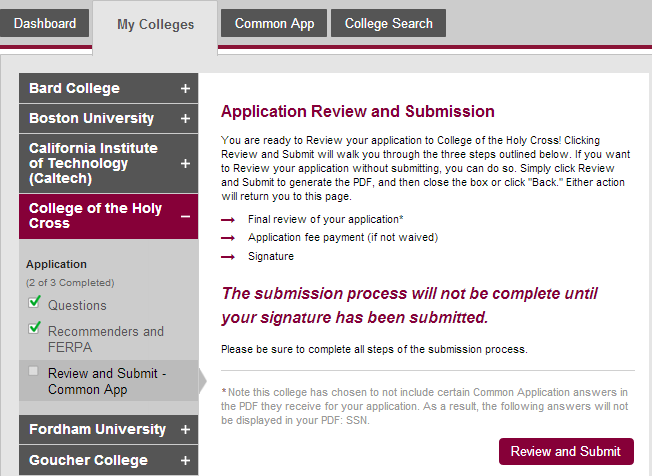The image size is (652, 476).
Task: Click the 'Final review of your application*' text
Action: click(x=326, y=220)
